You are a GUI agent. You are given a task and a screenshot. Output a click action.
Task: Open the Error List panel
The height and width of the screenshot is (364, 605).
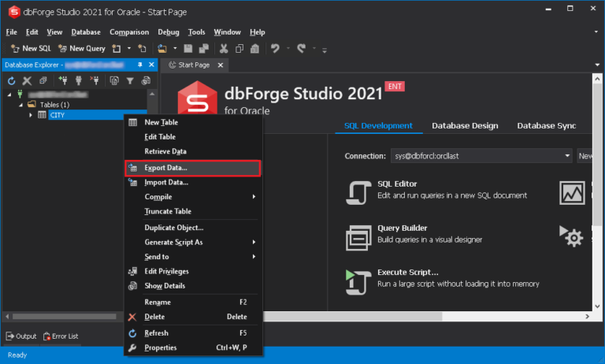tap(61, 336)
